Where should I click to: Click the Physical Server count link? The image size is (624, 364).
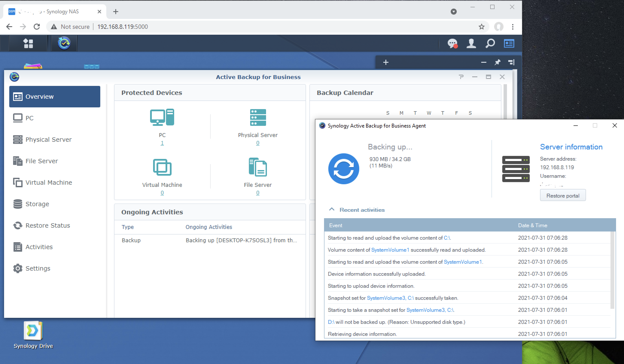[x=258, y=143]
